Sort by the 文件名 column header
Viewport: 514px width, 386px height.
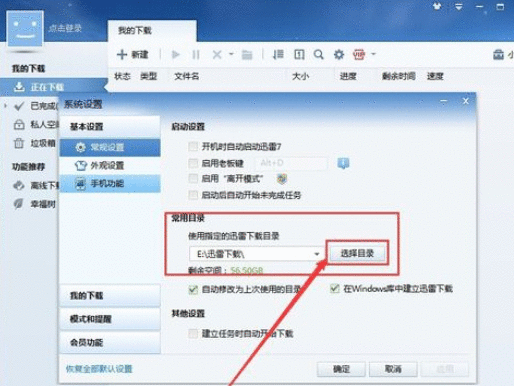pyautogui.click(x=187, y=76)
